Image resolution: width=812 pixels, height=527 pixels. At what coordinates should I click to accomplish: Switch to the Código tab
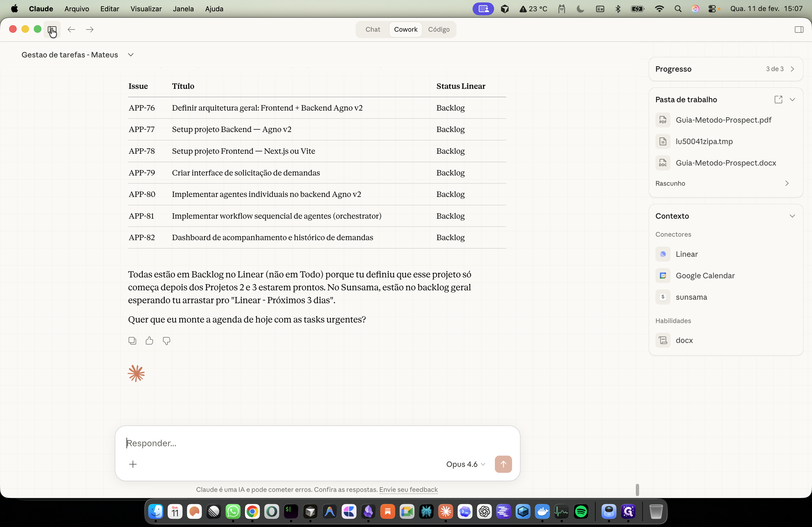tap(439, 29)
